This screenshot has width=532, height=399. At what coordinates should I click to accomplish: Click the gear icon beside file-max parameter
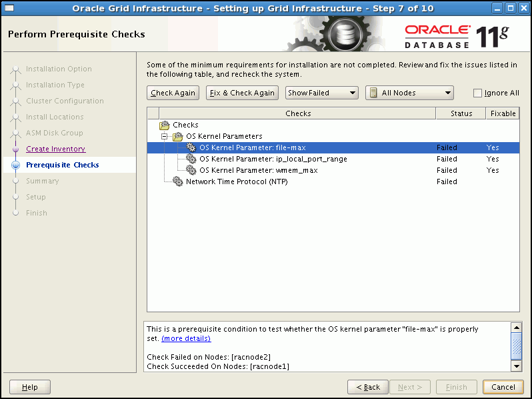(x=191, y=147)
